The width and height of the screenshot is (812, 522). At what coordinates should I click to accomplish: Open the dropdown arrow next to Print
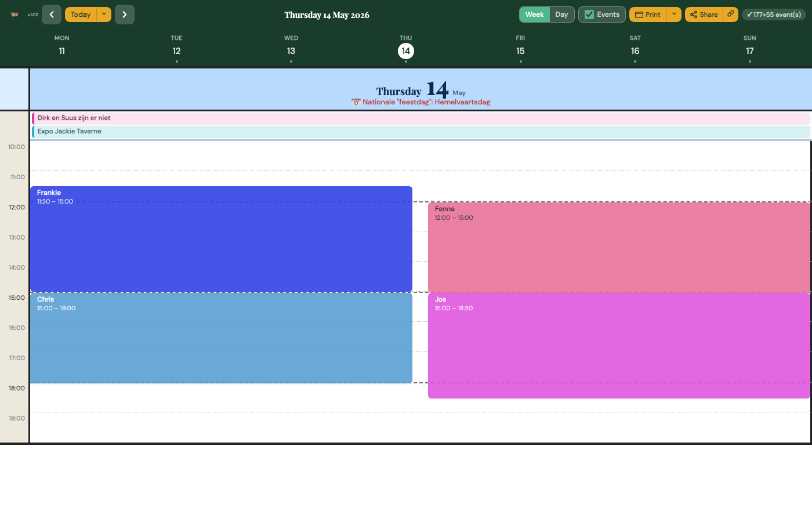click(674, 14)
